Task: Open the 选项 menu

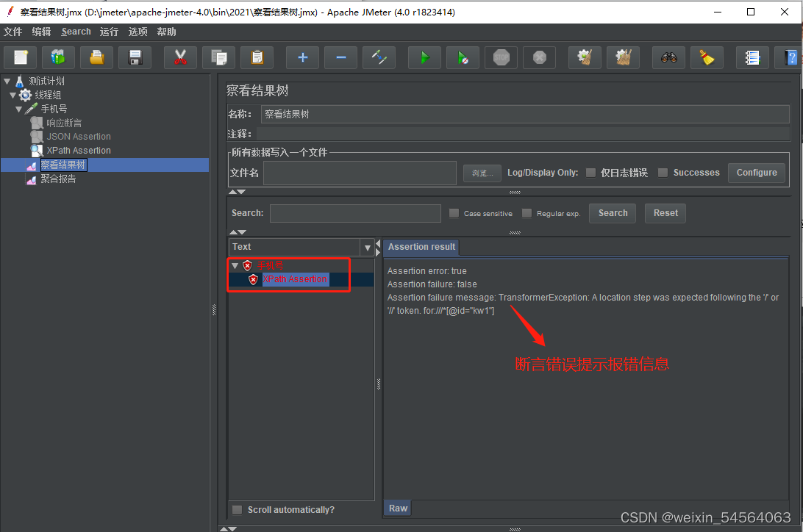Action: [x=138, y=32]
